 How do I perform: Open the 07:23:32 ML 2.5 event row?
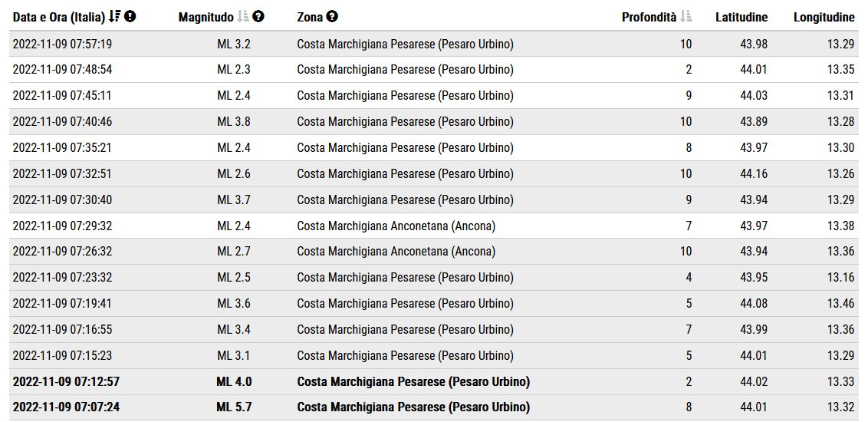click(x=434, y=278)
